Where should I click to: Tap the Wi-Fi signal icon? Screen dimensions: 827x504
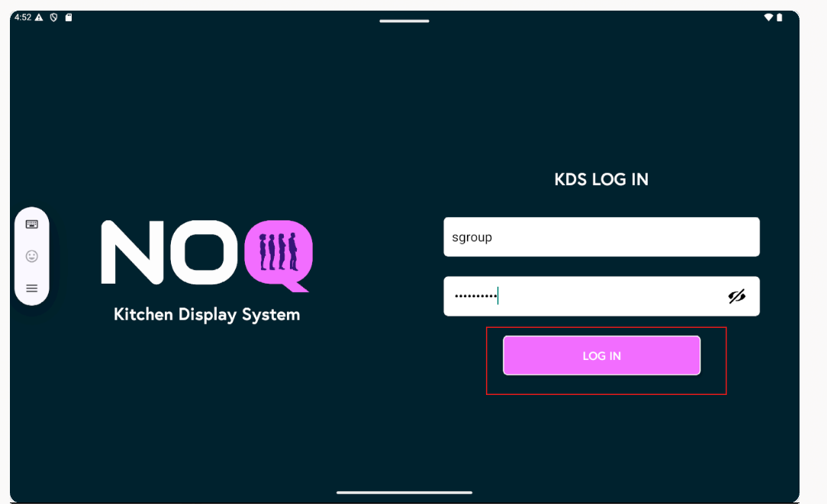tap(768, 17)
